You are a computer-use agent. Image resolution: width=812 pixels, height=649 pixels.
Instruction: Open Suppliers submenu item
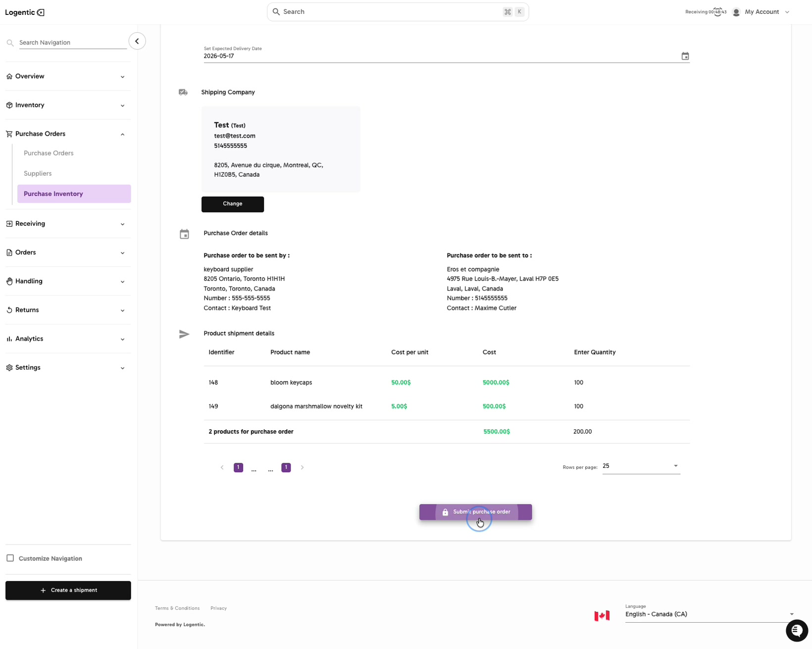click(38, 173)
